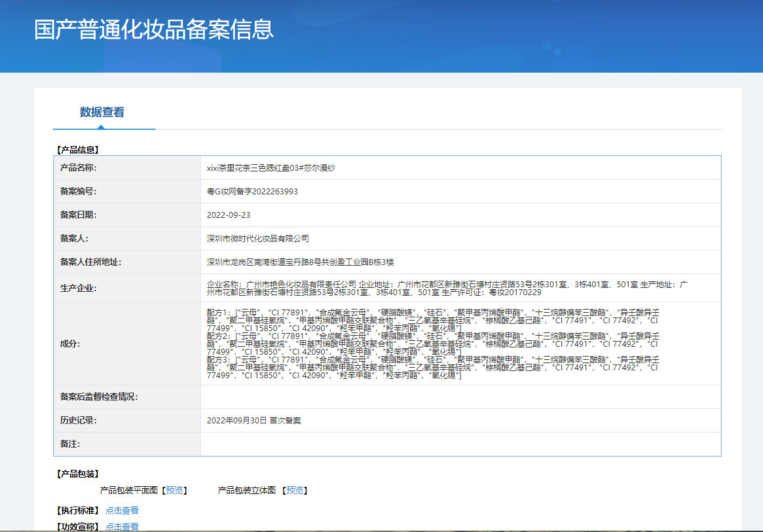Click the filer address in 深圳市龙岗区
The width and height of the screenshot is (763, 532).
[x=300, y=262]
